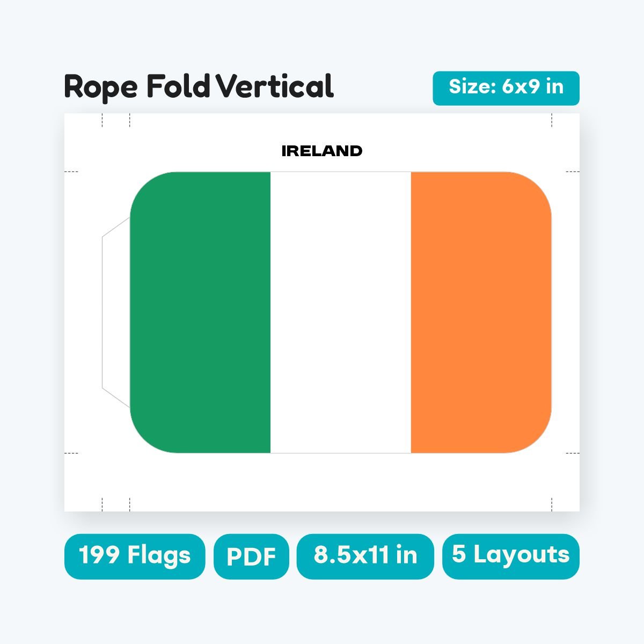Image resolution: width=644 pixels, height=644 pixels.
Task: Select the 8.5x11 in badge
Action: [365, 557]
